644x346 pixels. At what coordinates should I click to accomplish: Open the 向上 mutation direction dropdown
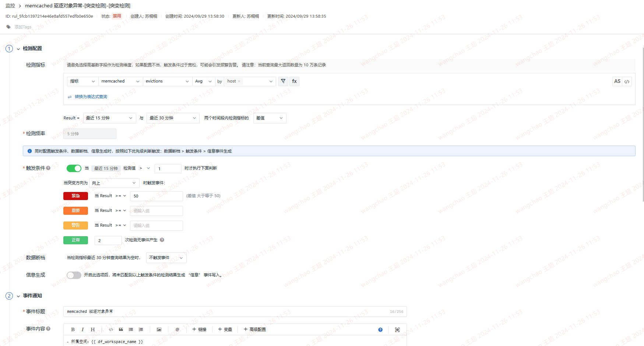114,183
